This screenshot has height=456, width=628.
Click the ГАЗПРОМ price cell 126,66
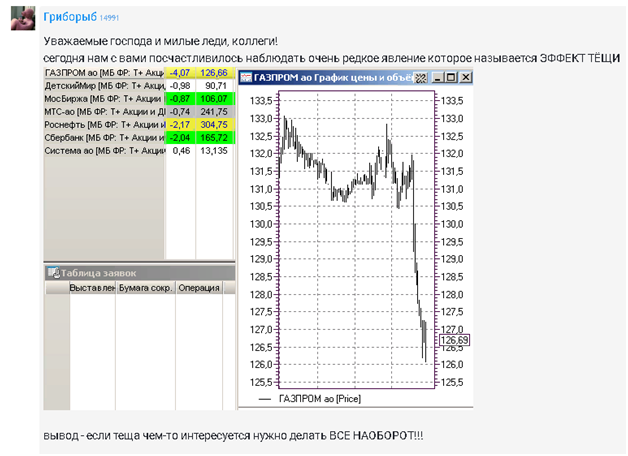coord(214,73)
